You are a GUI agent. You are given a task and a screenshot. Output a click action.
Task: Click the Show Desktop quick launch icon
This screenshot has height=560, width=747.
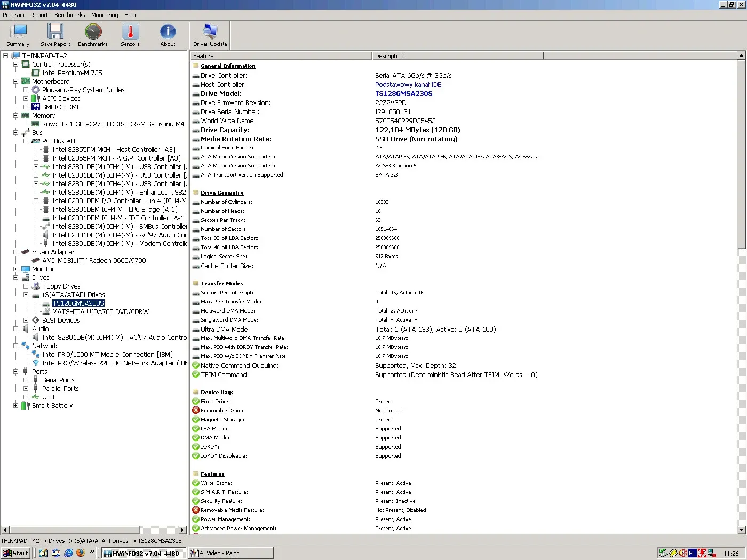coord(44,553)
